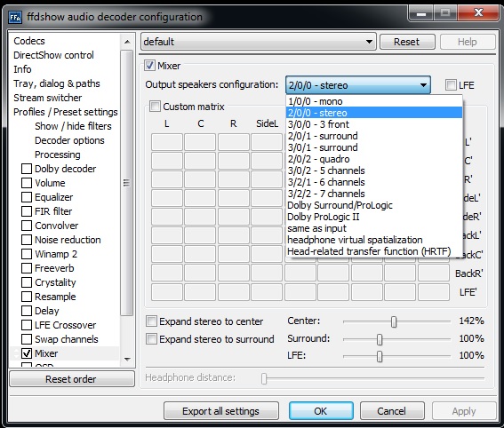This screenshot has height=428, width=504.
Task: Click the Surround level slider handle
Action: [380, 339]
